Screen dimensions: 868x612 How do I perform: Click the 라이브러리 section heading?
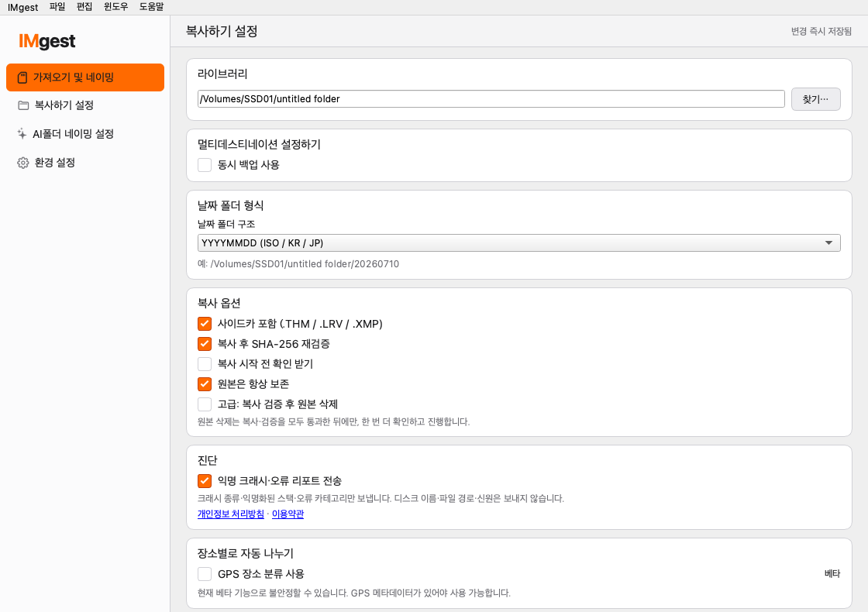tap(222, 74)
